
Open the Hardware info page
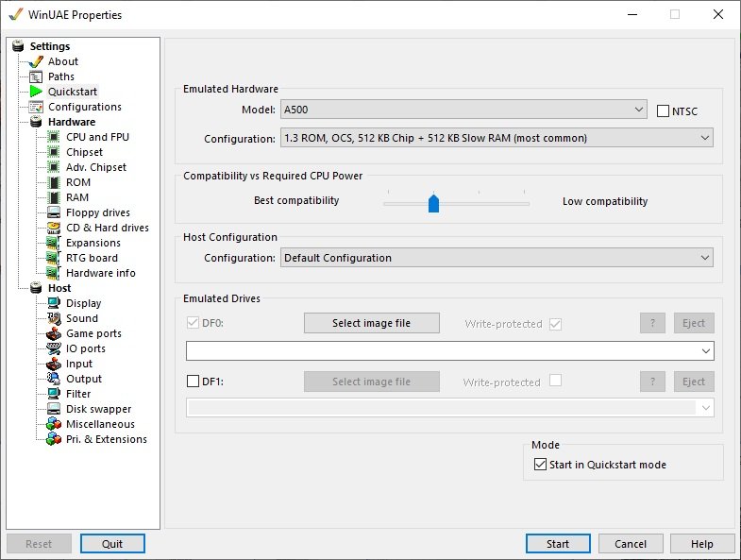[x=101, y=273]
